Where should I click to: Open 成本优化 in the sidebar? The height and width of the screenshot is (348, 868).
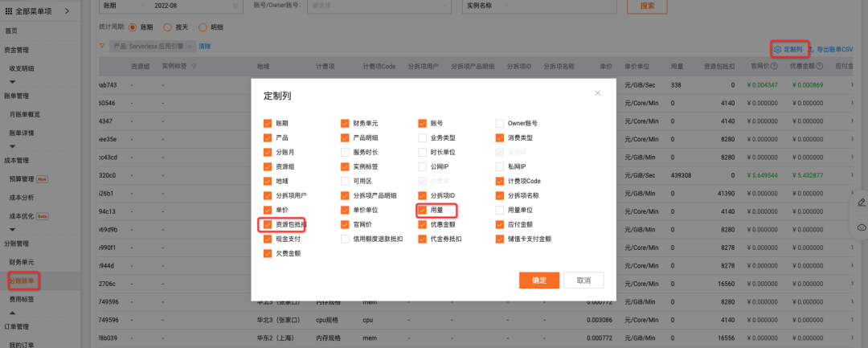tap(23, 215)
